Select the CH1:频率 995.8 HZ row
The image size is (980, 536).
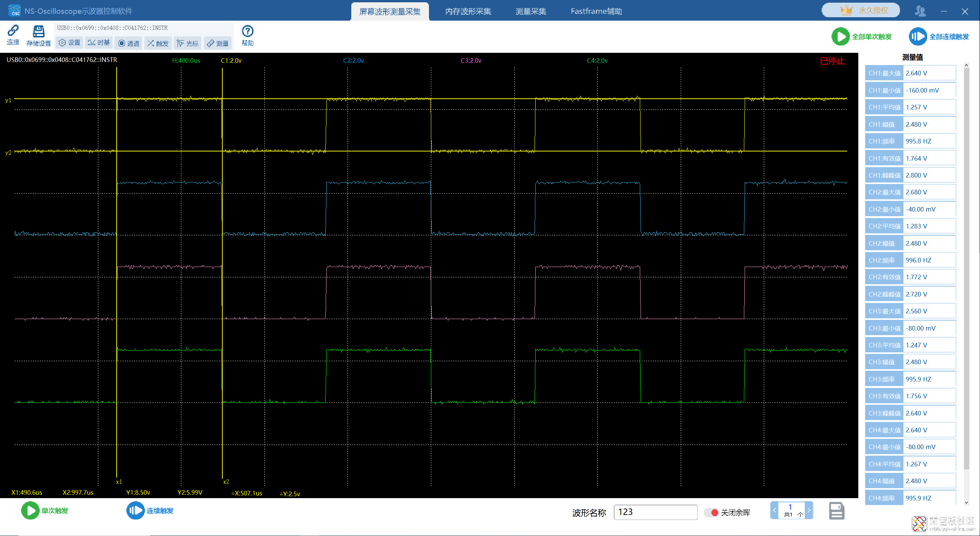(910, 141)
